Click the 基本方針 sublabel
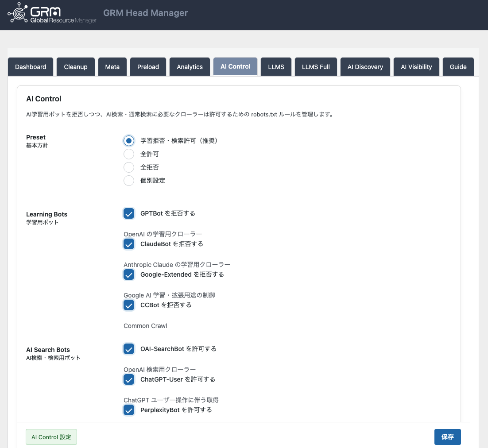The image size is (488, 448). pos(37,145)
